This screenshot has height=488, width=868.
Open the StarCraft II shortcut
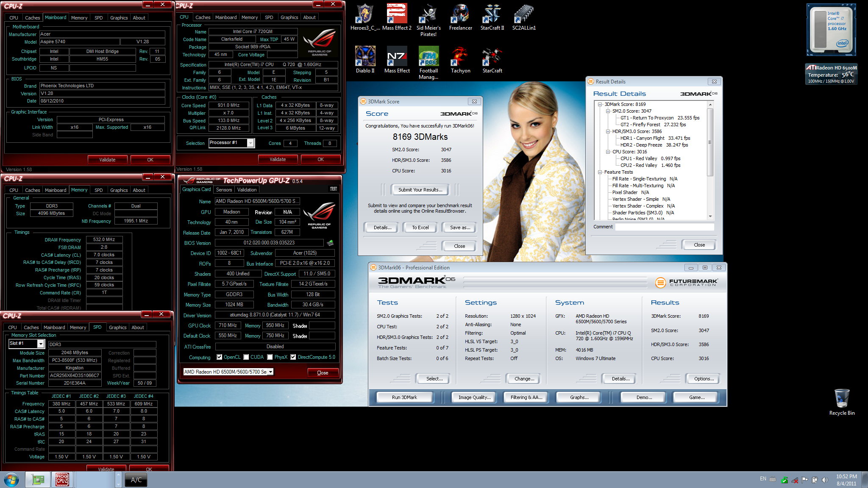492,17
